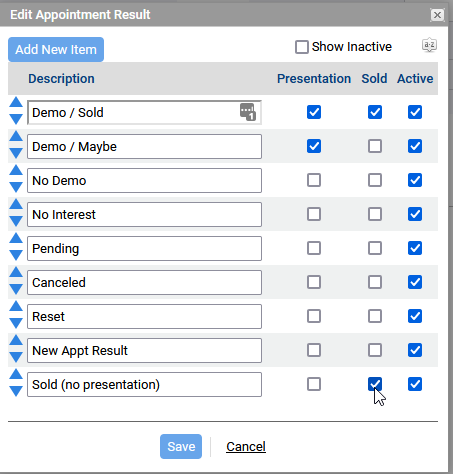Screen dimensions: 453x474
Task: Click the Add New Item button
Action: click(56, 49)
